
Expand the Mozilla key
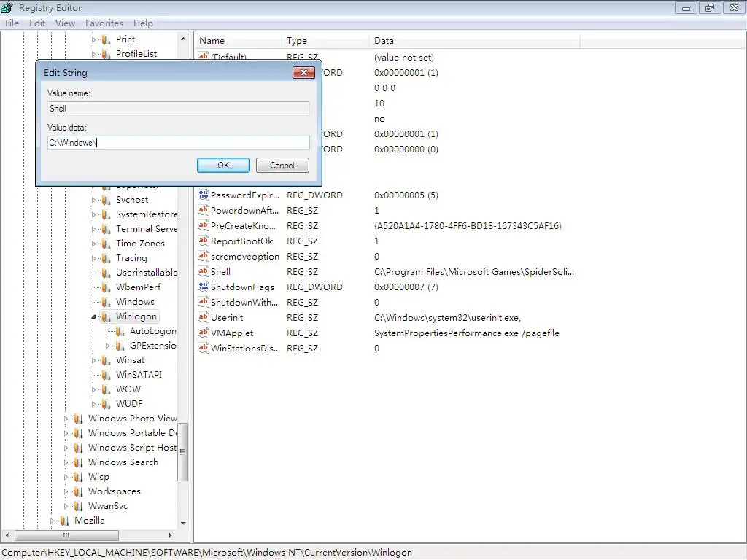click(x=53, y=521)
